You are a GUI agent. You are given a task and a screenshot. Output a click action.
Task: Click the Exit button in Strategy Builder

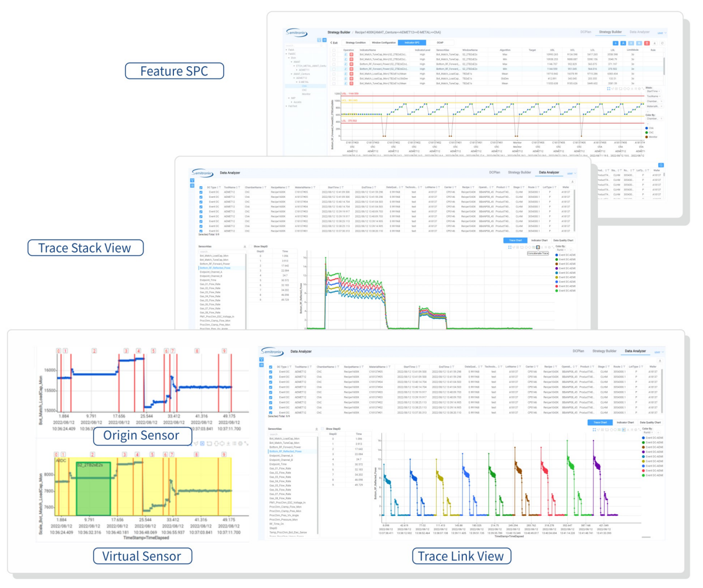click(x=334, y=43)
